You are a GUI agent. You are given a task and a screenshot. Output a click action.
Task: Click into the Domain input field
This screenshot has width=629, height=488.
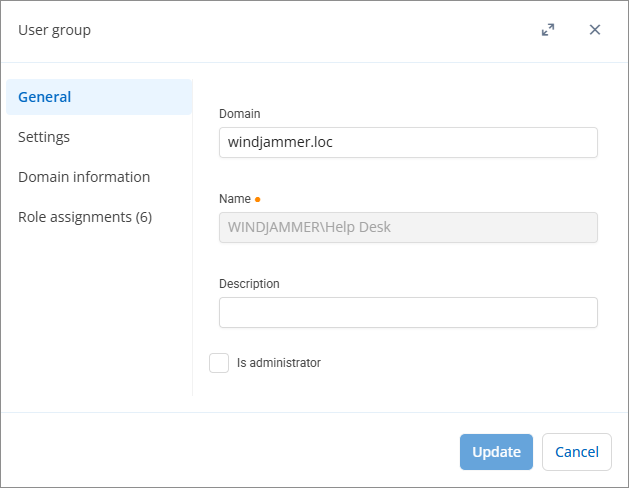click(408, 142)
